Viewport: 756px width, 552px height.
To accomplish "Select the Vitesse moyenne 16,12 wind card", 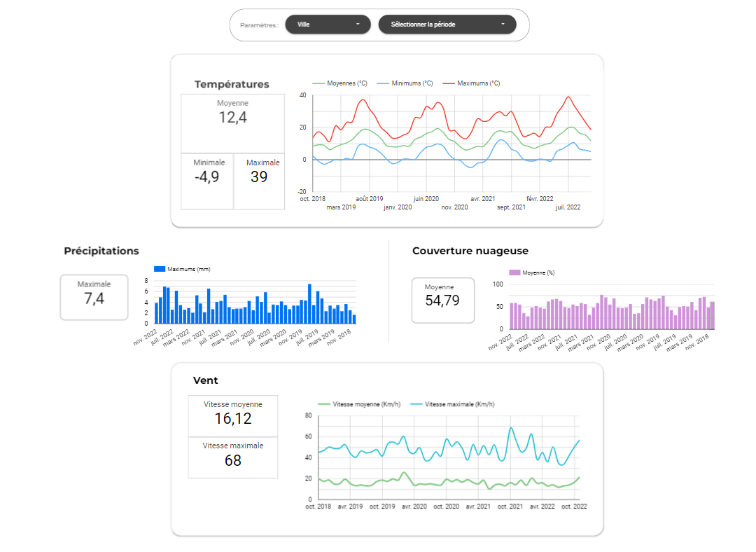I will [232, 415].
